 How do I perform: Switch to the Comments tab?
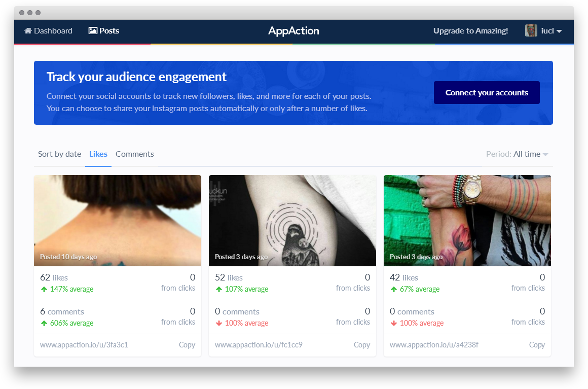135,154
